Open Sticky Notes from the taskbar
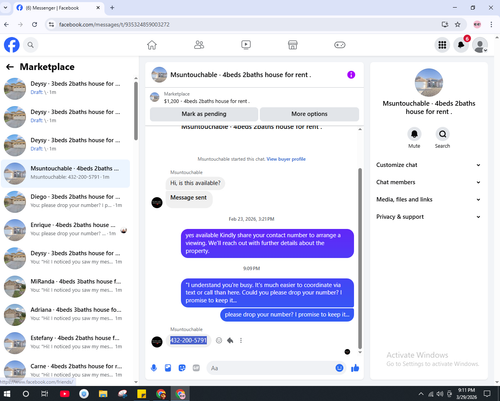The height and width of the screenshot is (401, 500). [x=142, y=394]
